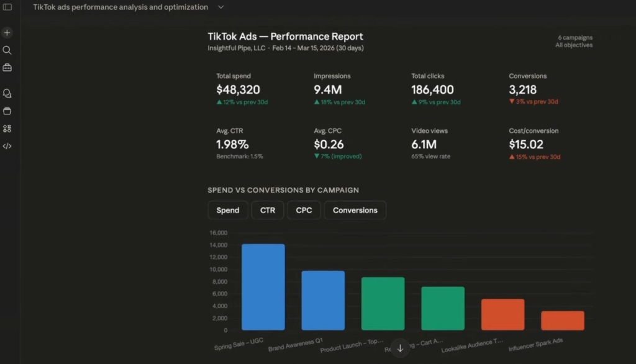The height and width of the screenshot is (364, 636).
Task: Open the stacked archive sidebar icon
Action: [7, 111]
